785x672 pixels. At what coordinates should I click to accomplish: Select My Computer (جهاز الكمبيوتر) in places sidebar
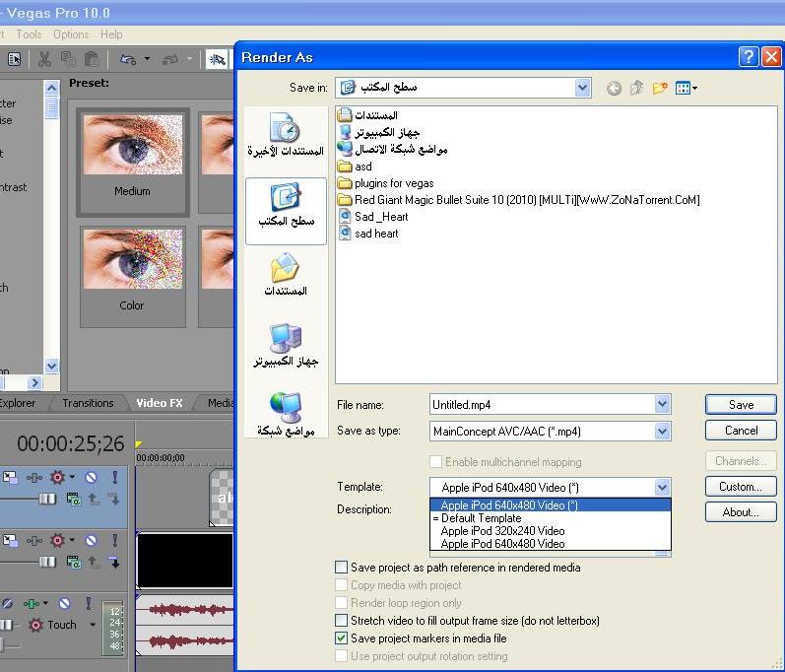pos(286,345)
